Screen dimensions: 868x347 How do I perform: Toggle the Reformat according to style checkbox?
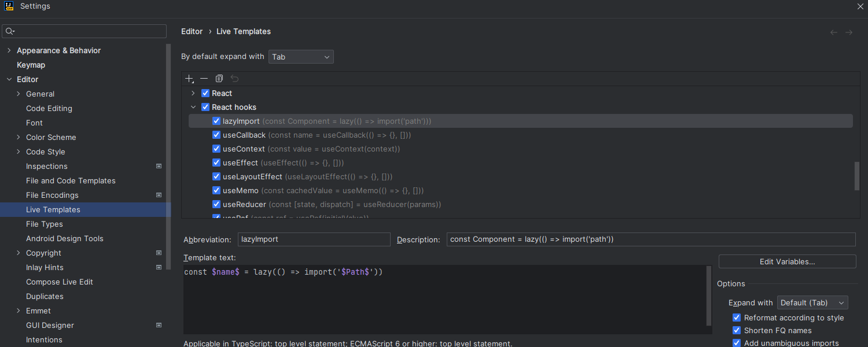point(737,318)
